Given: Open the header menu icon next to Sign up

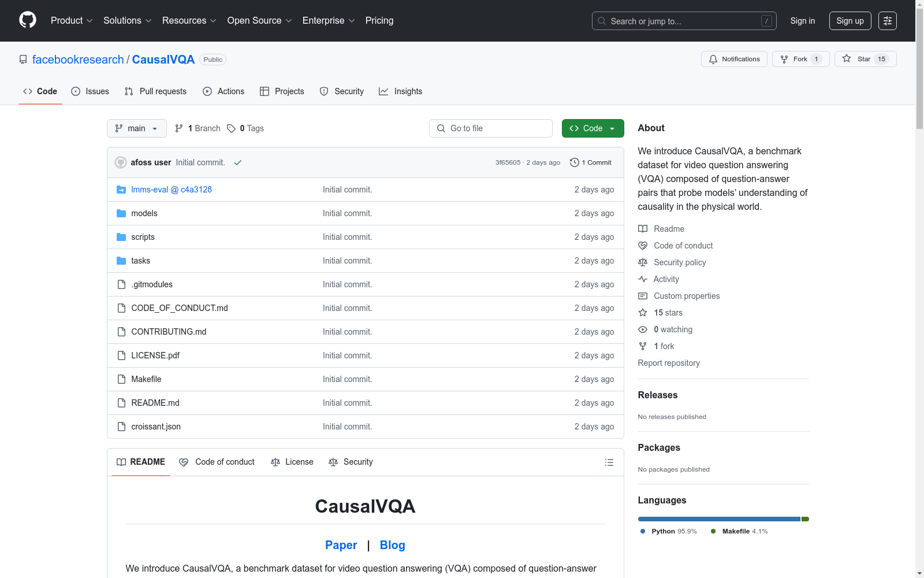Looking at the screenshot, I should [888, 21].
